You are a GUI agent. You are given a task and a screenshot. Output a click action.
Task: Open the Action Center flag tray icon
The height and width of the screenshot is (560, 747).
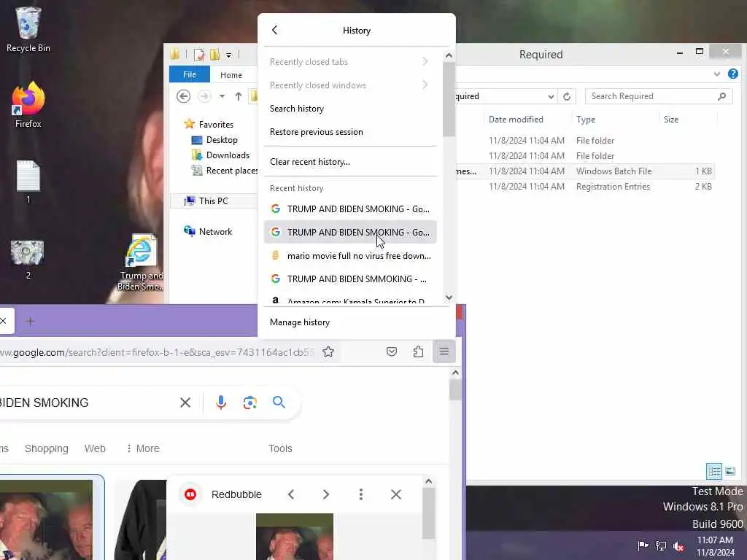[643, 545]
